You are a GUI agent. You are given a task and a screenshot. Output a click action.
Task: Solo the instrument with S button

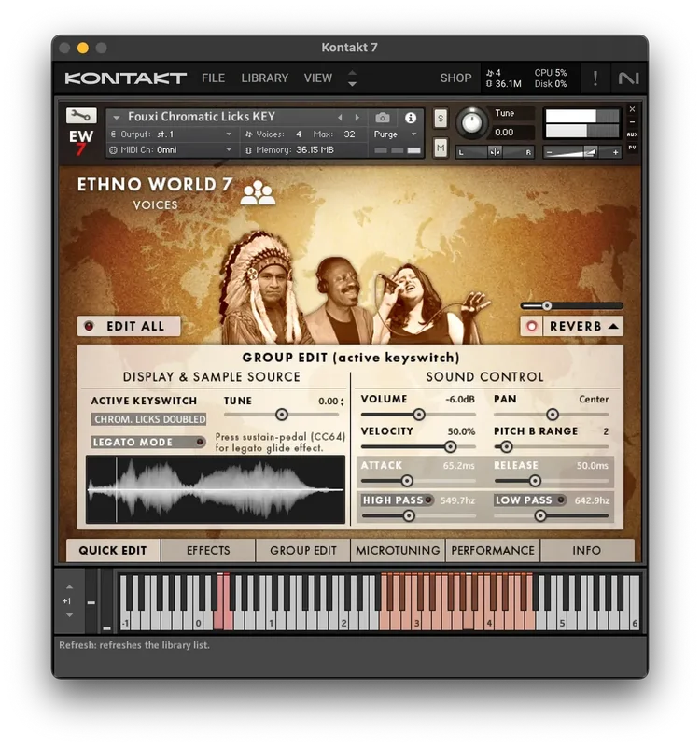[x=441, y=119]
